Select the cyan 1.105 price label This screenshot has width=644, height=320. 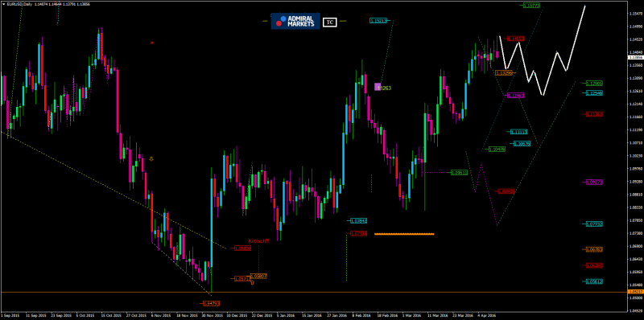[x=522, y=144]
